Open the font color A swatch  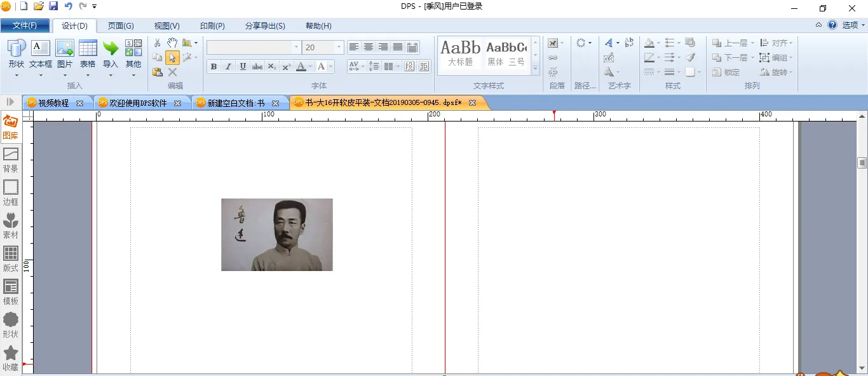tap(301, 67)
